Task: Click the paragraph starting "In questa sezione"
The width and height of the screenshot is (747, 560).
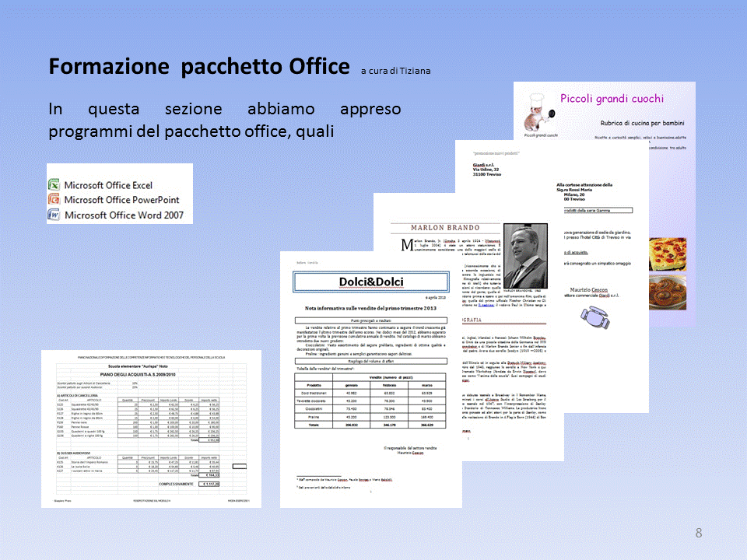Action: [224, 120]
